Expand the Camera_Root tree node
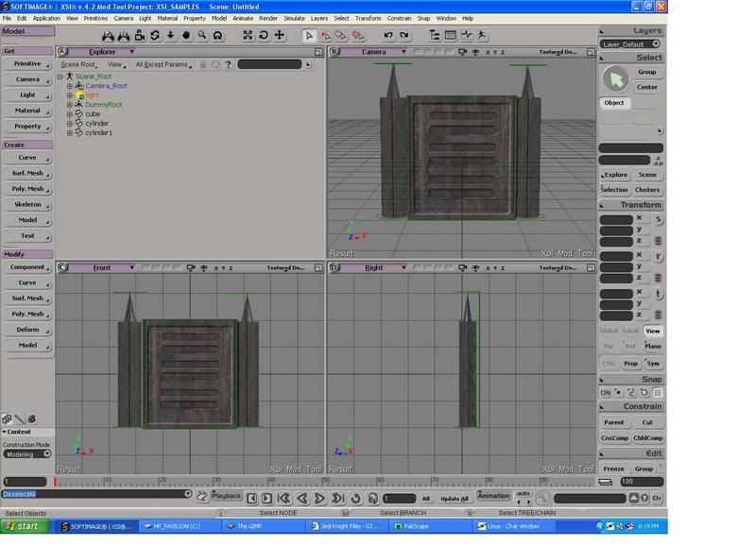 pos(69,86)
